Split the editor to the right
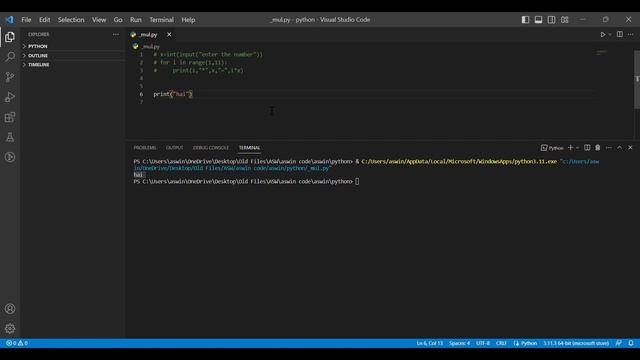 tap(620, 34)
